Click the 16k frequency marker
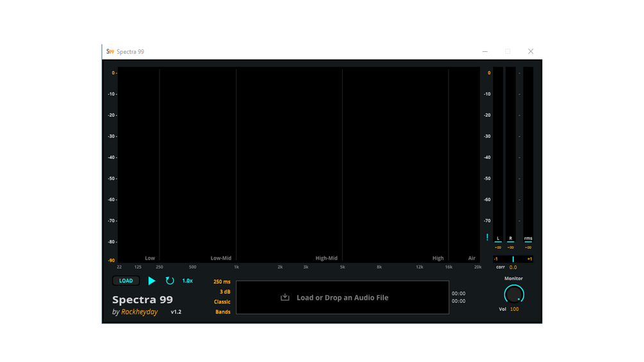The image size is (644, 362). point(449,267)
